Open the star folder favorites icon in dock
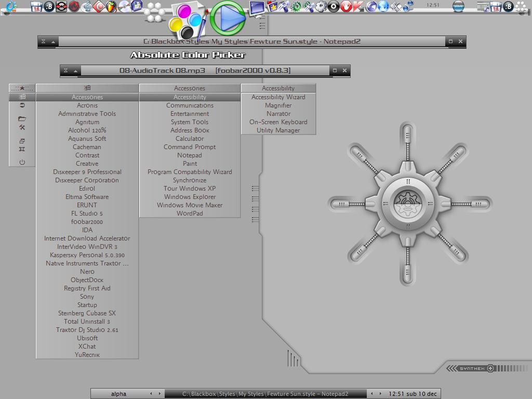This screenshot has width=532, height=399. click(272, 6)
